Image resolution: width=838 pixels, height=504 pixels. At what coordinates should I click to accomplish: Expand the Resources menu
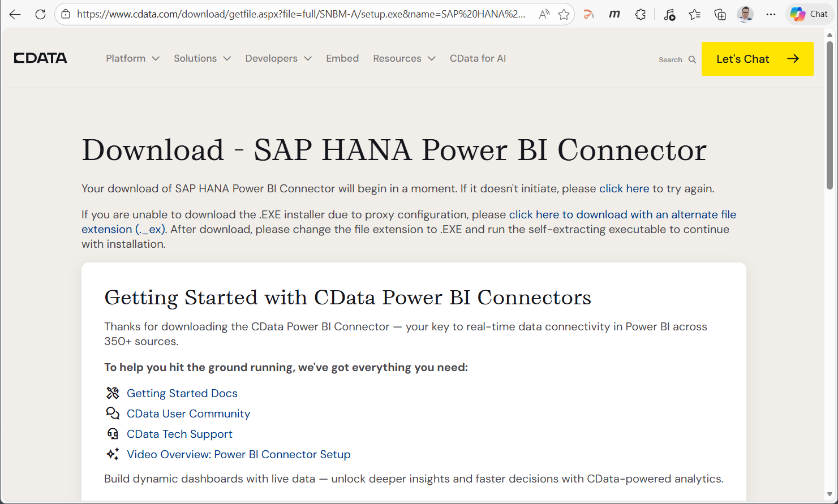[x=404, y=58]
